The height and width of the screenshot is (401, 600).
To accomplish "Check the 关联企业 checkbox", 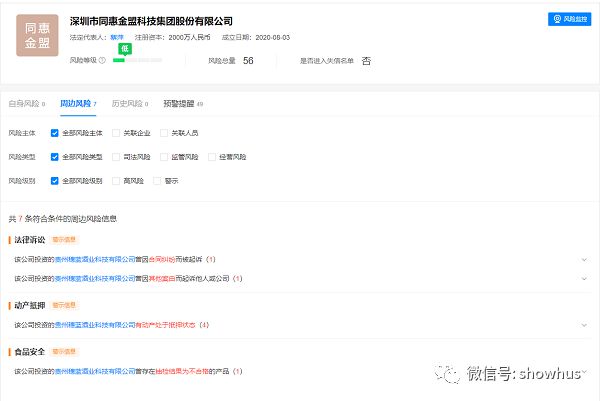I will coord(116,133).
